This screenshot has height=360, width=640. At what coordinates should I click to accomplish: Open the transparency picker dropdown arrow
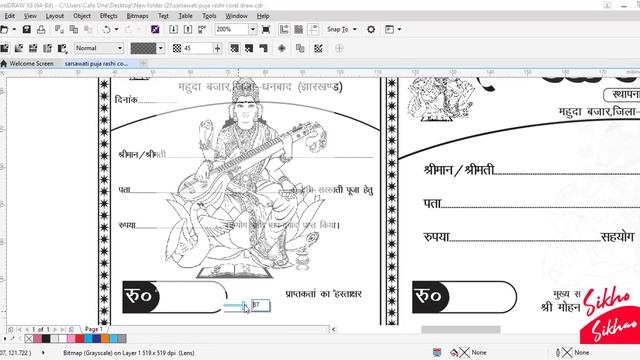(160, 48)
